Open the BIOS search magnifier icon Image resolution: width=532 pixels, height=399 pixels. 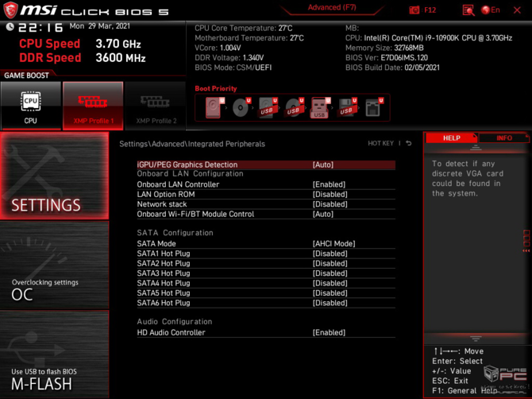click(x=468, y=10)
